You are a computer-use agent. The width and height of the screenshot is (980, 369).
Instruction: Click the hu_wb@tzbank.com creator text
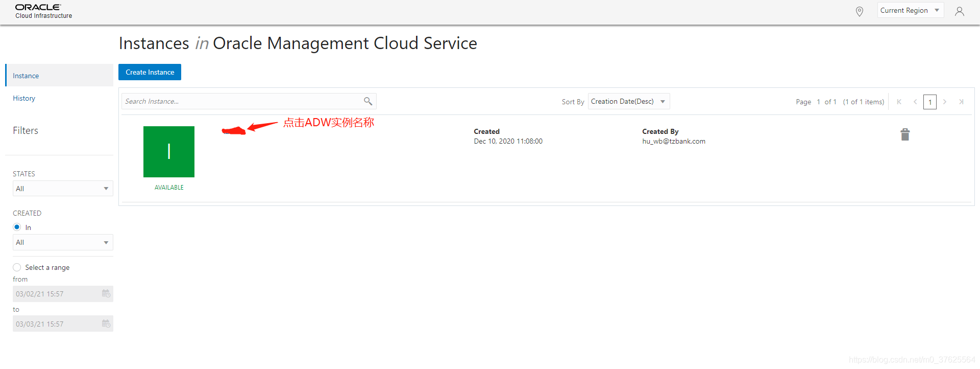point(674,141)
